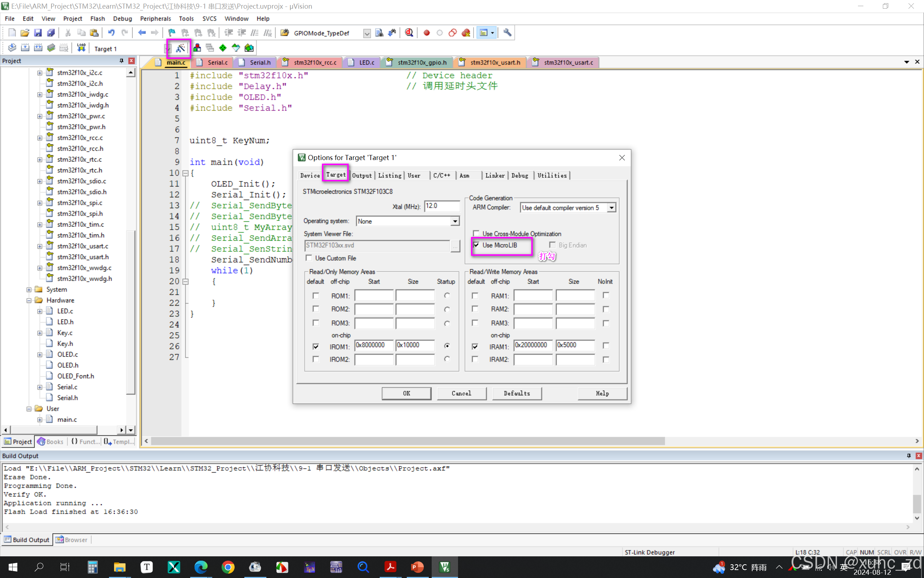Image resolution: width=924 pixels, height=578 pixels.
Task: Open the ARM Compiler version dropdown
Action: [x=612, y=208]
